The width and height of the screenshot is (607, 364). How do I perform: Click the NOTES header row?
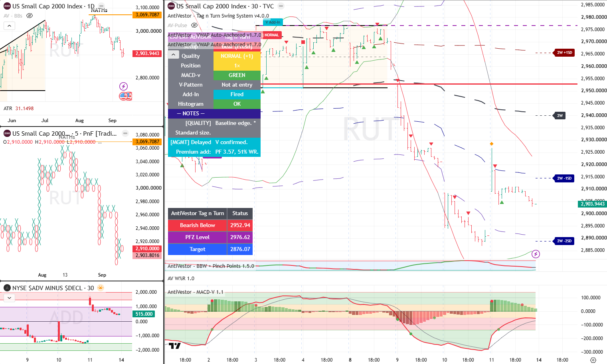(214, 113)
